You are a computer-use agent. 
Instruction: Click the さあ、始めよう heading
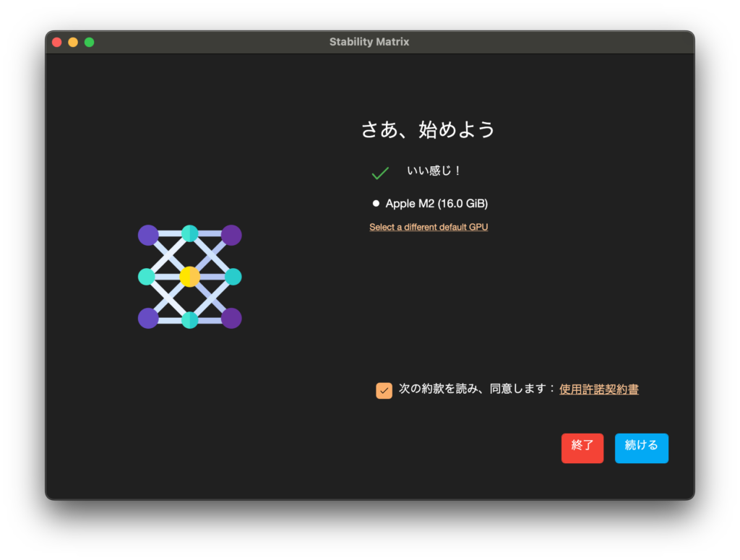pyautogui.click(x=428, y=130)
